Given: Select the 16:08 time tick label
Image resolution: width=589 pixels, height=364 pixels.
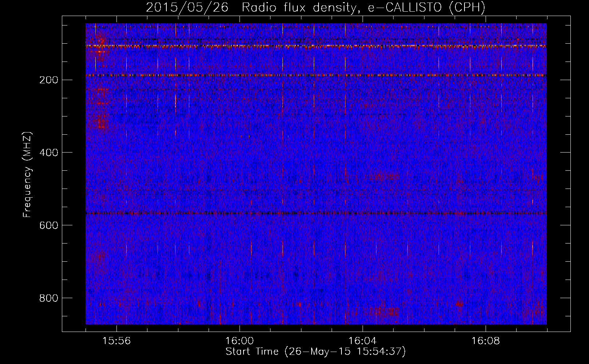Looking at the screenshot, I should click(486, 341).
